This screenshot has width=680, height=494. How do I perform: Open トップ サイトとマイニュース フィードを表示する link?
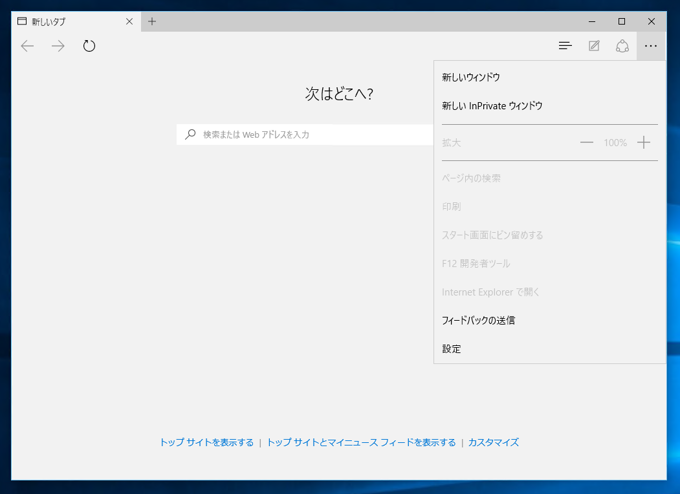coord(361,442)
